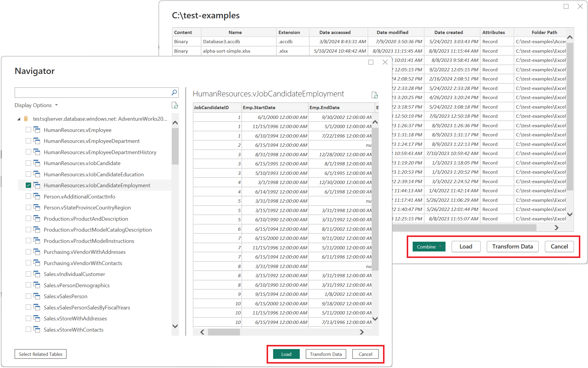Open the Combine button dropdown arrow
Image resolution: width=588 pixels, height=368 pixels.
[440, 246]
